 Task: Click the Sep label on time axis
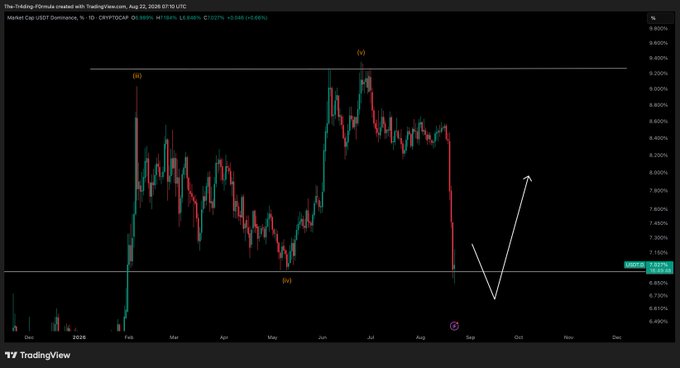click(x=471, y=337)
